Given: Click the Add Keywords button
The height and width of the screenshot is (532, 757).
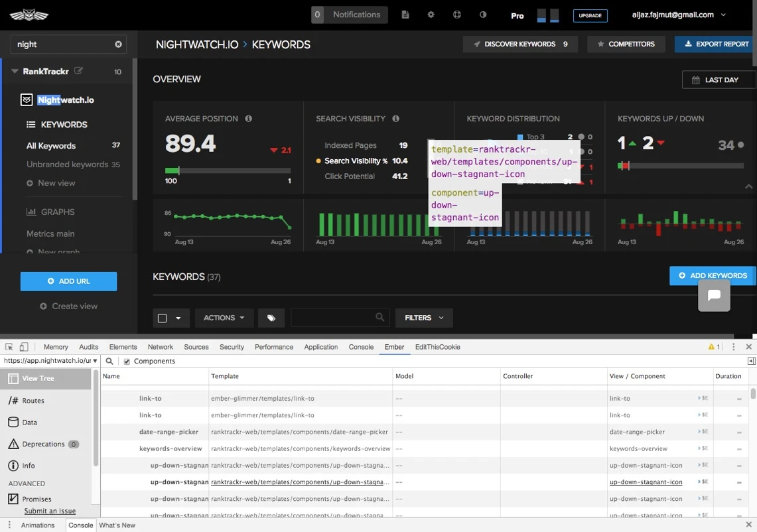Looking at the screenshot, I should [x=712, y=275].
